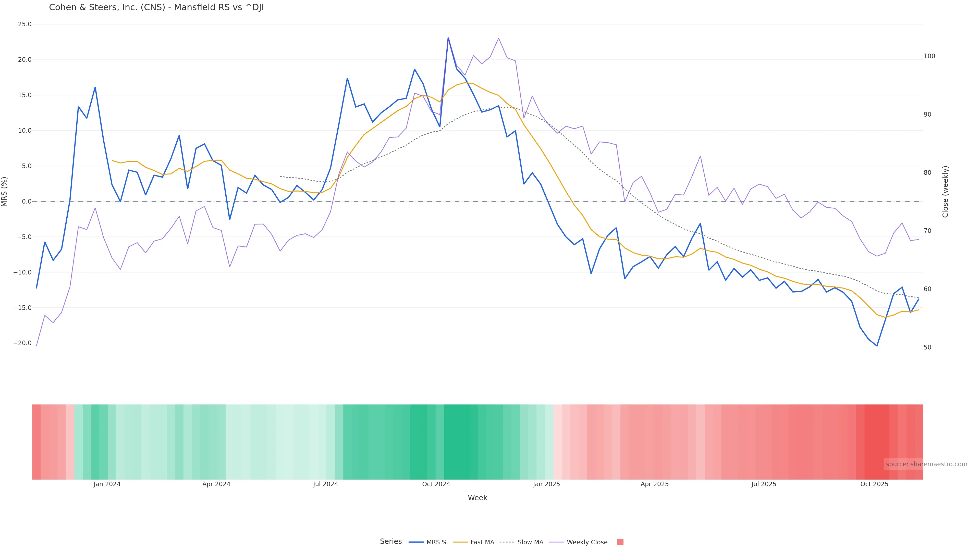Click the Series legend title
The width and height of the screenshot is (980, 551).
[x=391, y=542]
